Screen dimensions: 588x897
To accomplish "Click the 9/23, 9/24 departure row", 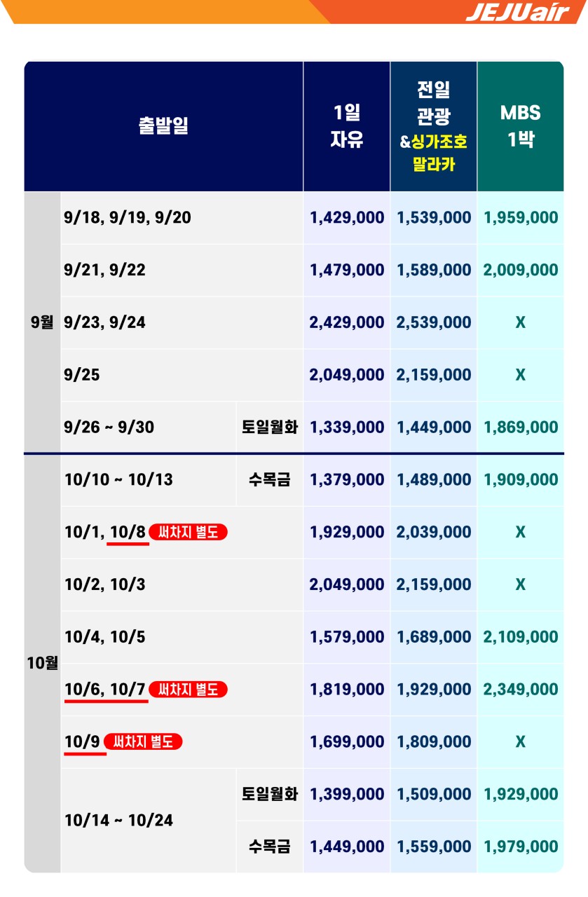I will click(182, 322).
